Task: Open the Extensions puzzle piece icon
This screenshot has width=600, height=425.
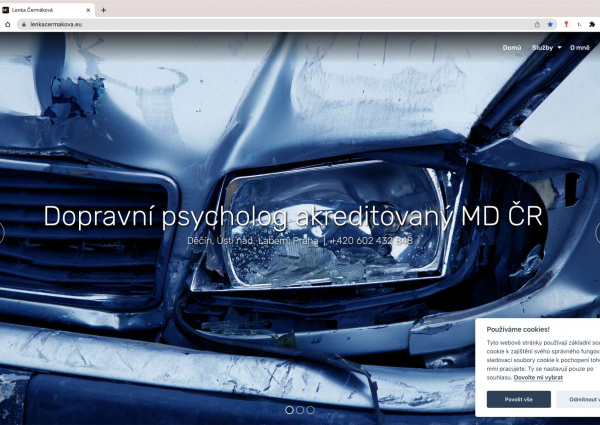Action: coord(592,24)
